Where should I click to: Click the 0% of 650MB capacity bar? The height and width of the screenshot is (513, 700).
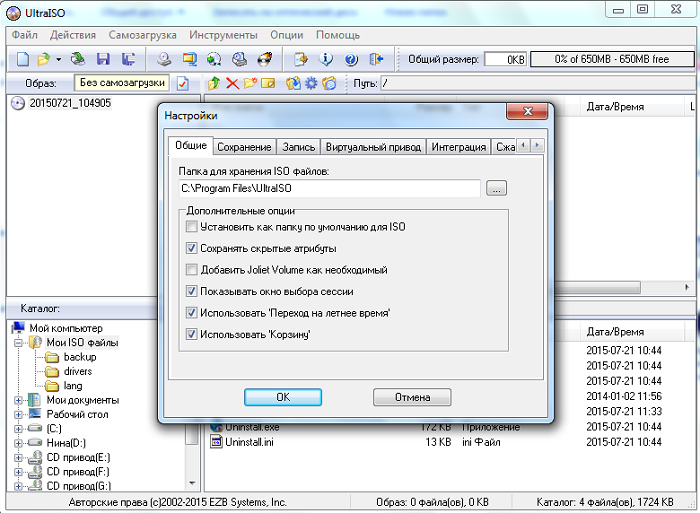[x=612, y=59]
